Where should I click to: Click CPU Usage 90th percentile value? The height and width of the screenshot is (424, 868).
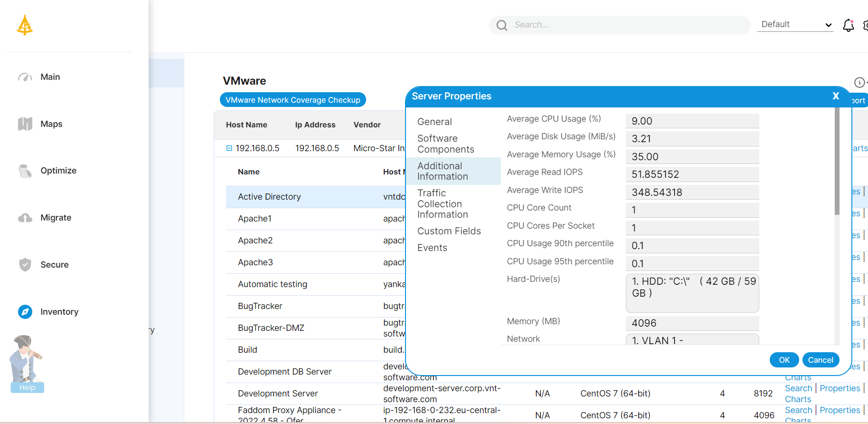point(692,246)
